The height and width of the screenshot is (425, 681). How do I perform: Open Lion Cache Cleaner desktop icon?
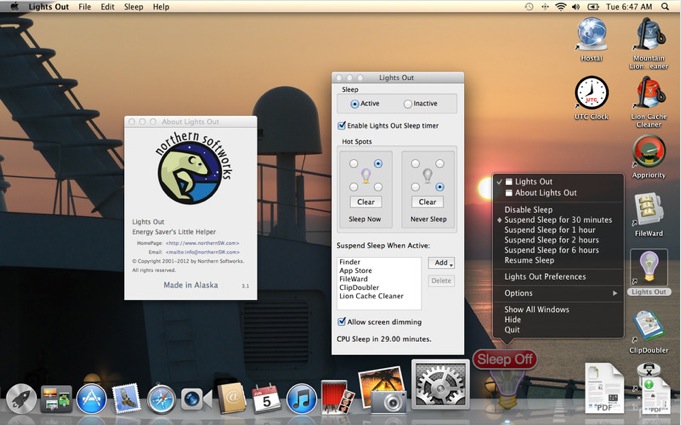(x=648, y=94)
